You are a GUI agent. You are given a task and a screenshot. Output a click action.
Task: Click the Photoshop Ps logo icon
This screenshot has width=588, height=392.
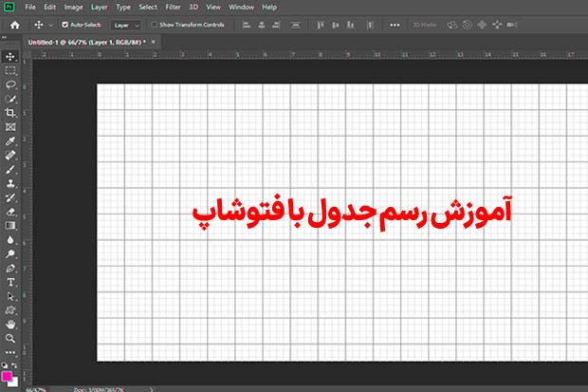(9, 7)
